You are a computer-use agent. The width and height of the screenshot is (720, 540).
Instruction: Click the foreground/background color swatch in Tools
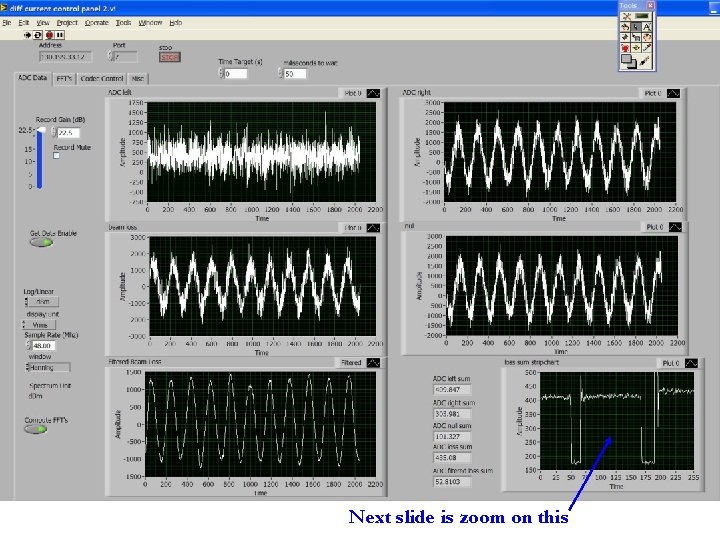click(x=629, y=61)
